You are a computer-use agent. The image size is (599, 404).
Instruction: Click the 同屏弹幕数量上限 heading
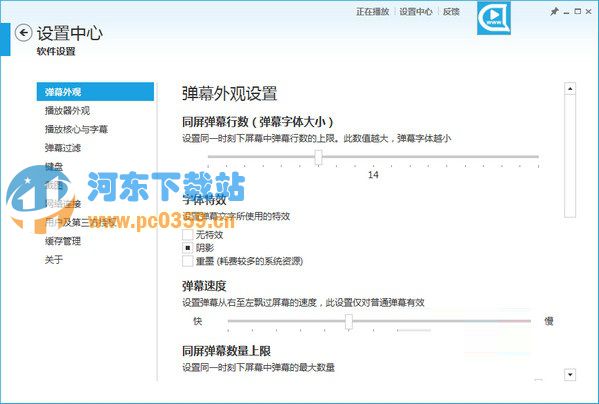pyautogui.click(x=226, y=351)
